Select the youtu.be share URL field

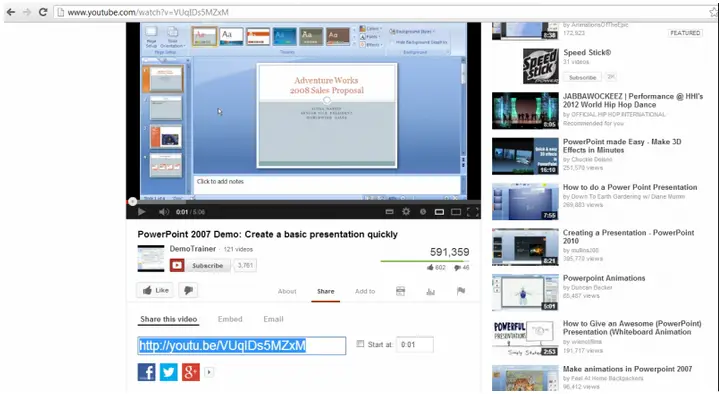(x=242, y=345)
